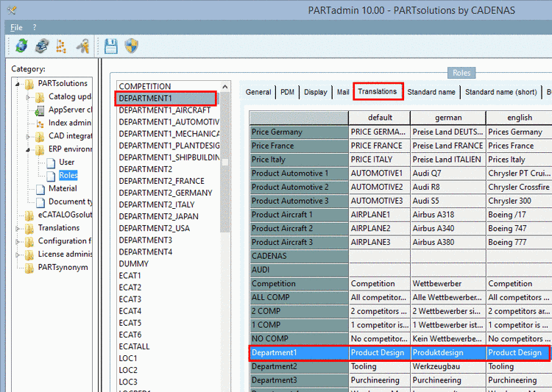This screenshot has height=392, width=552.
Task: Click the Wettbewerber cell
Action: (448, 284)
